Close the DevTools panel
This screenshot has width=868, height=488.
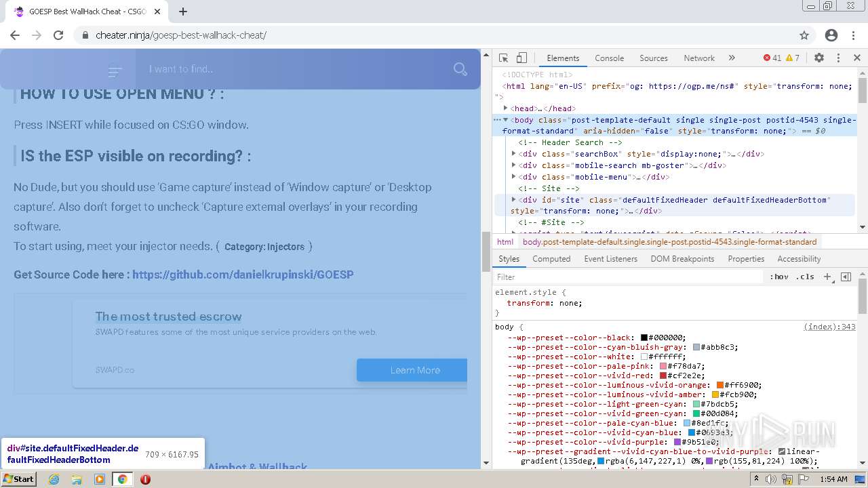coord(856,58)
